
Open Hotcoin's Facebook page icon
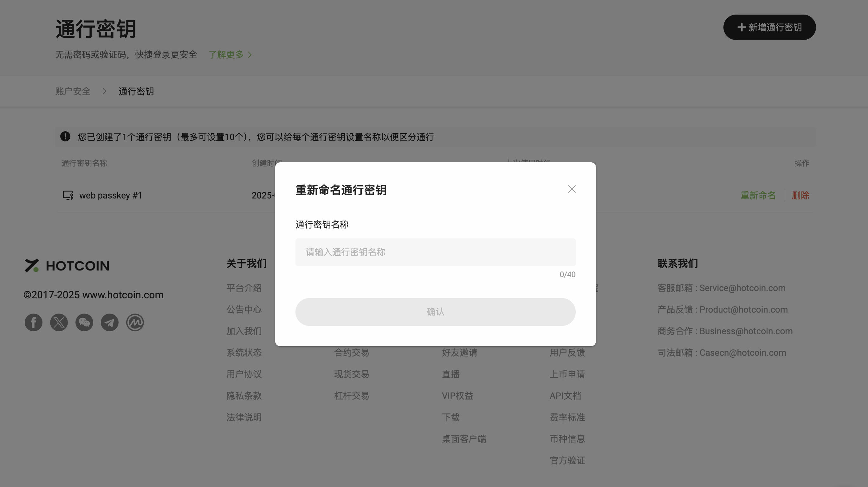33,322
